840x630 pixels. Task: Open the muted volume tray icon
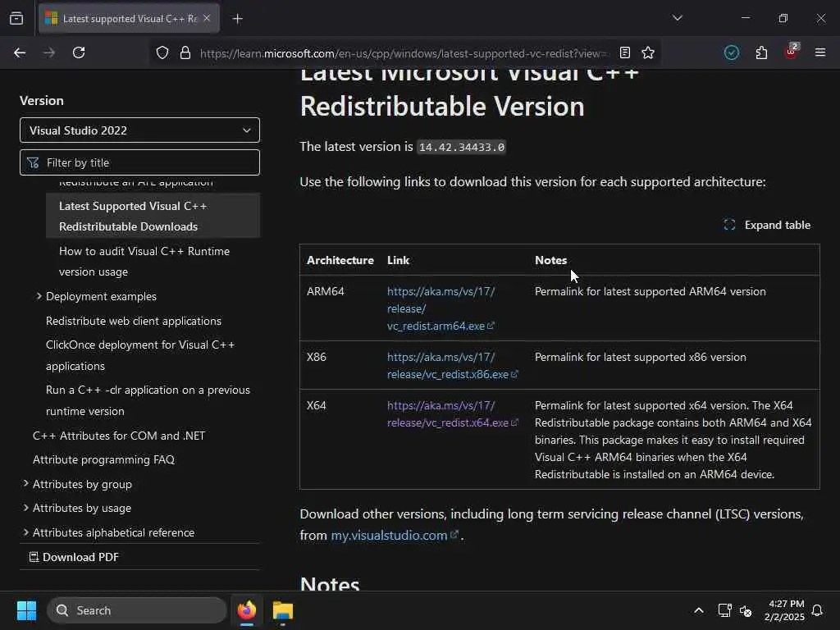[746, 610]
